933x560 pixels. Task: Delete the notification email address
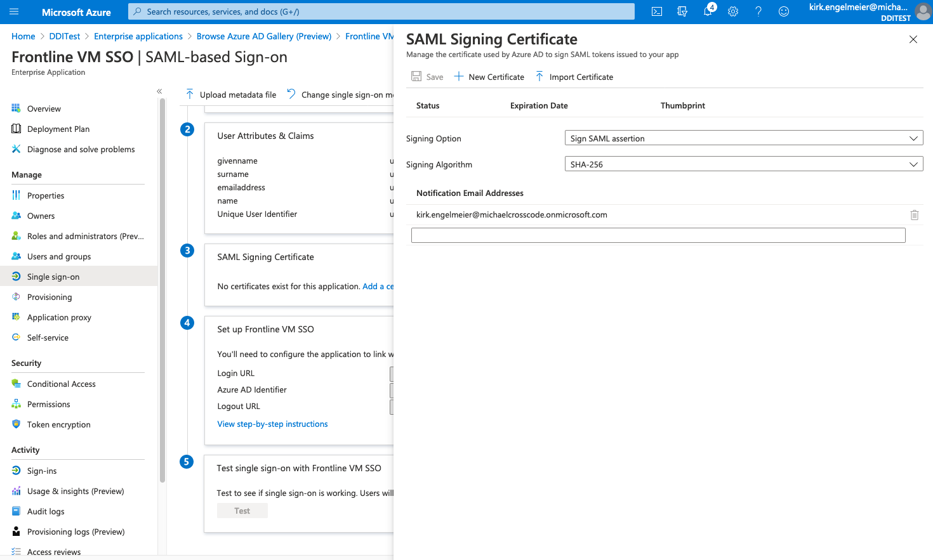click(914, 214)
